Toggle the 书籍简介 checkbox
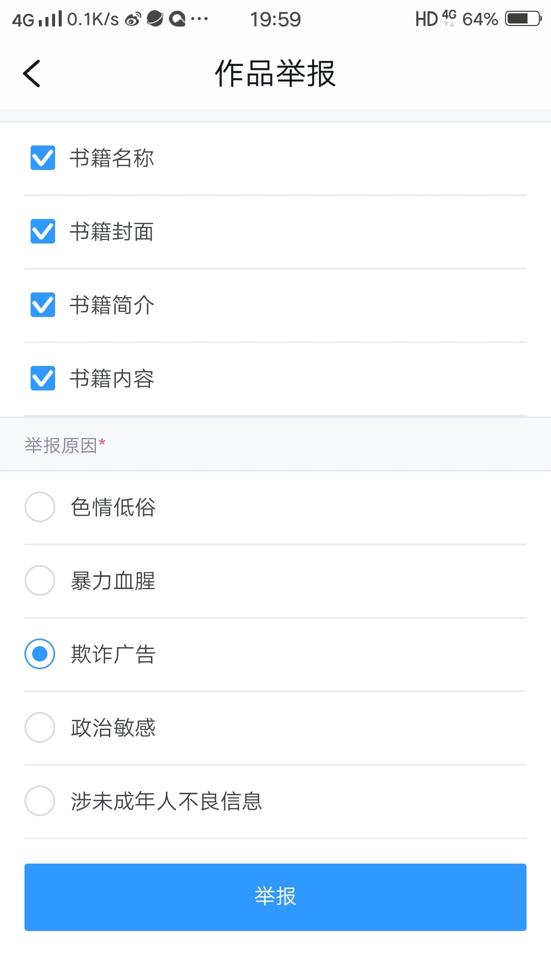The image size is (551, 980). [x=43, y=305]
